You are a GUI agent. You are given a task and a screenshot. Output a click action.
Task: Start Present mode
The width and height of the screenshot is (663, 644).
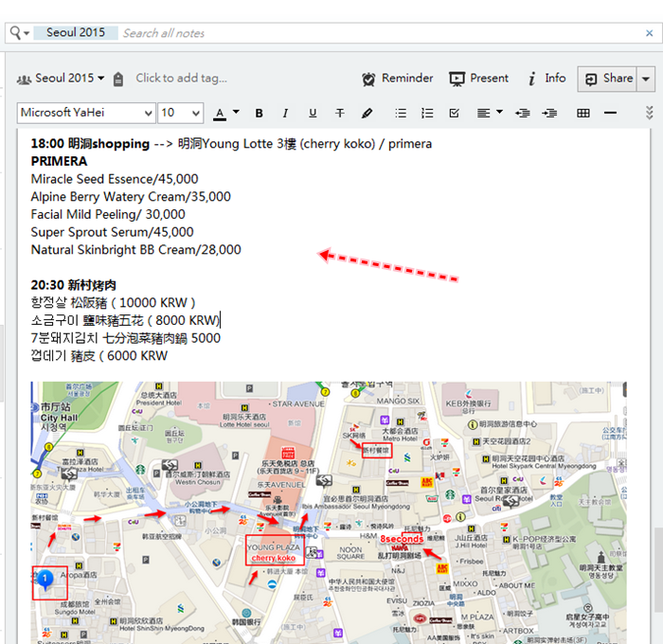pyautogui.click(x=478, y=79)
